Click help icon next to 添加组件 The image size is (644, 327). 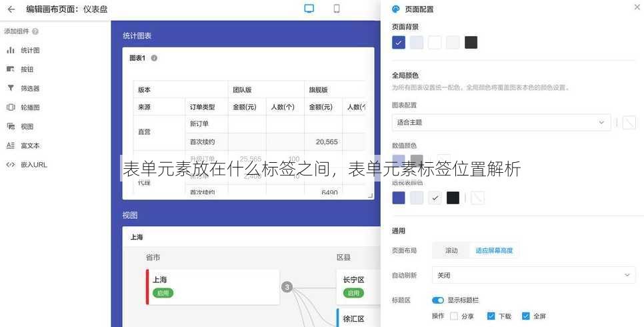click(x=35, y=31)
